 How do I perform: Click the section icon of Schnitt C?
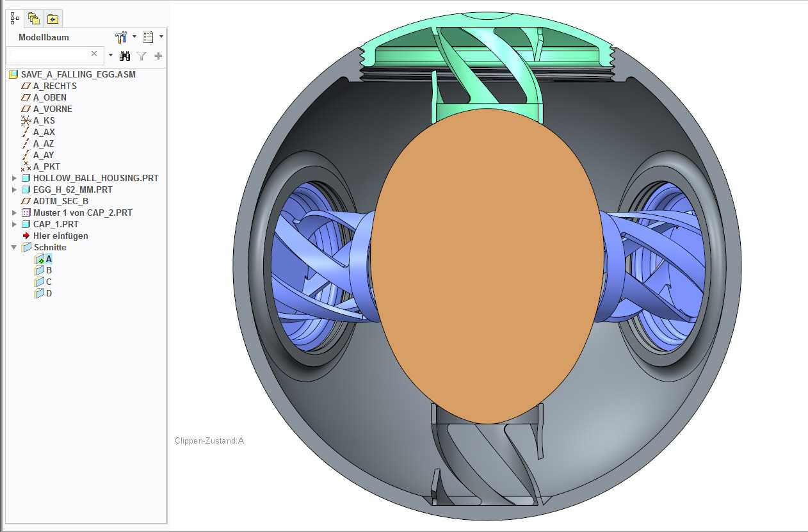point(39,282)
